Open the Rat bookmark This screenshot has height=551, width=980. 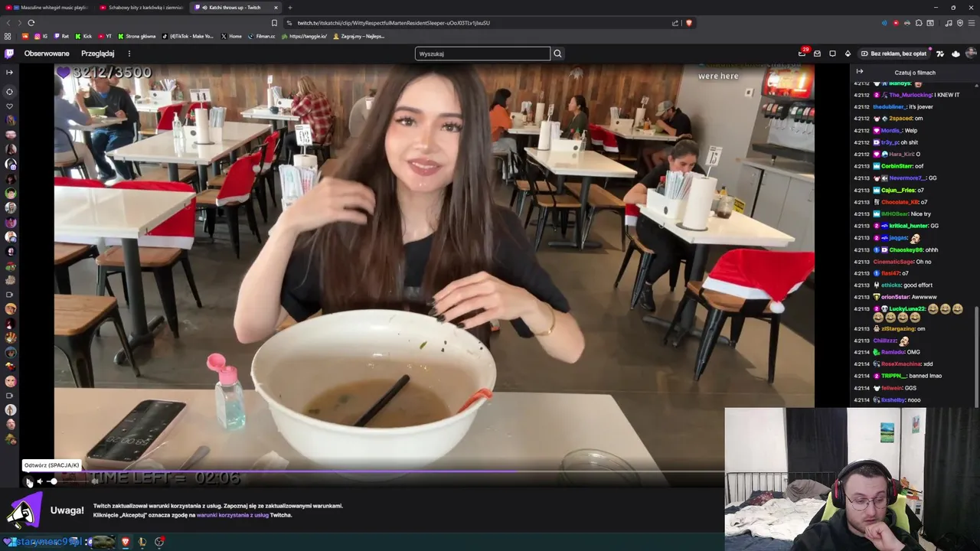(x=60, y=36)
